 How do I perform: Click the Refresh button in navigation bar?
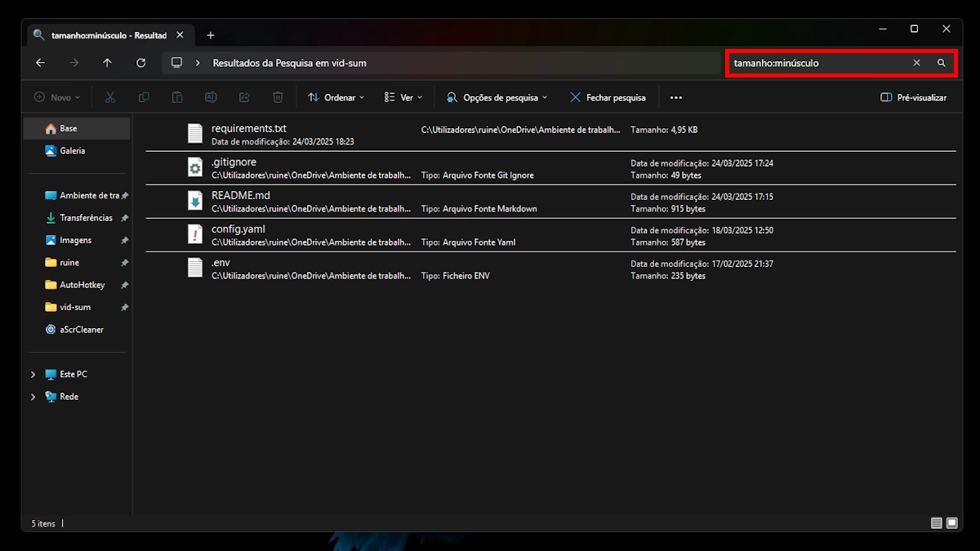click(x=141, y=63)
